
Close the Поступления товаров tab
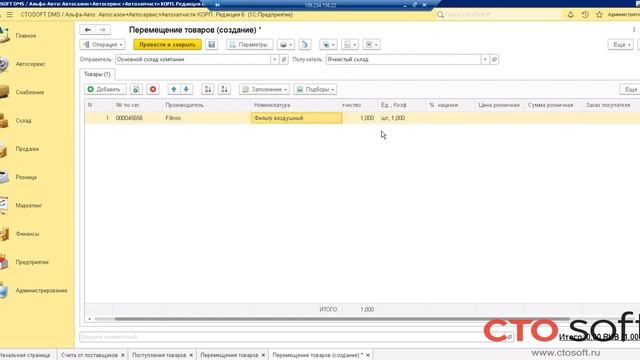191,356
